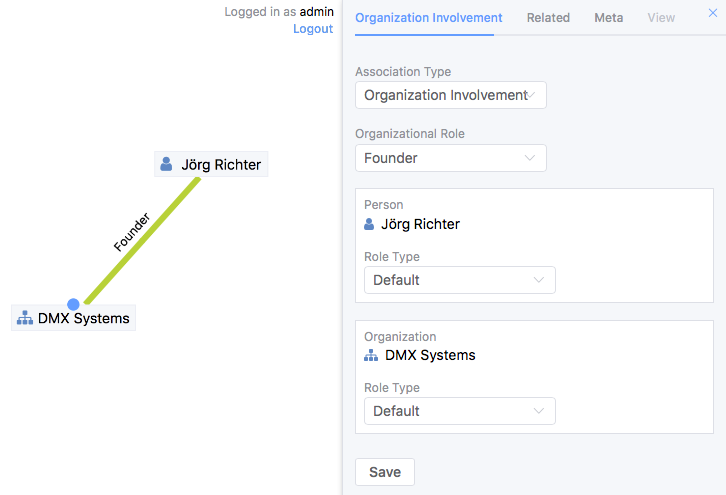Click the Save button

[x=385, y=472]
